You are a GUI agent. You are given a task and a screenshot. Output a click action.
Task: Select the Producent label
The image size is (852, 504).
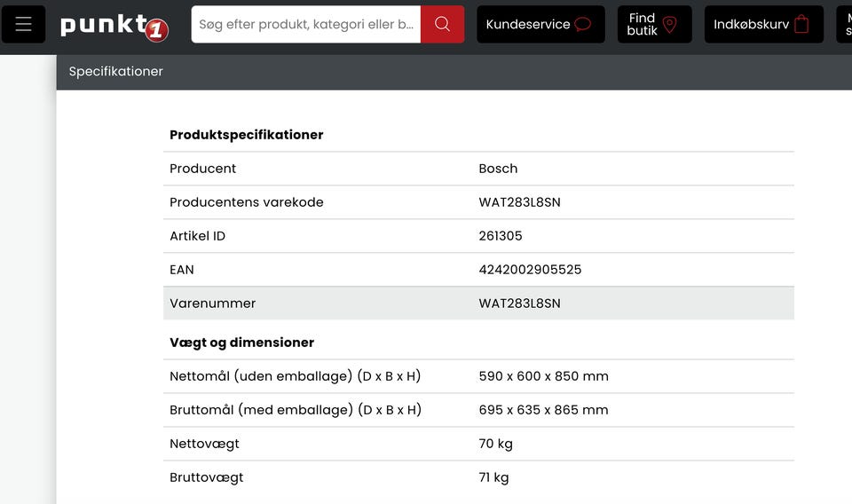click(202, 169)
